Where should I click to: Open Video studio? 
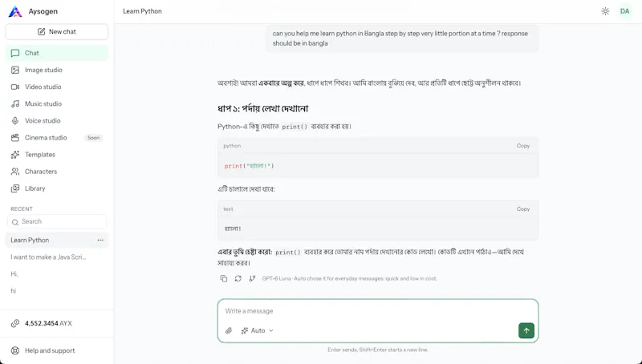57,87
